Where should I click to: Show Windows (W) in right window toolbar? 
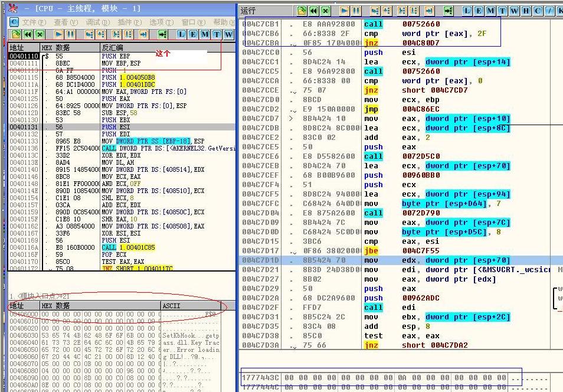point(515,11)
